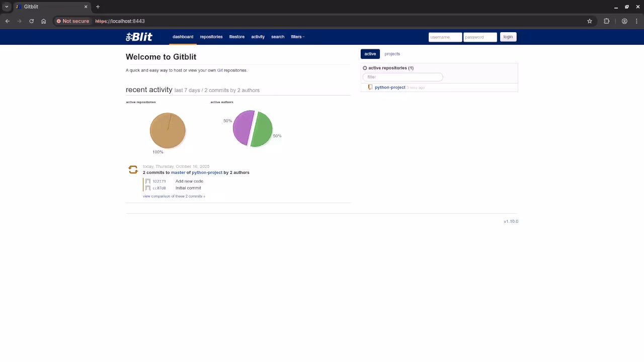
Task: Open view comparison of these 2 commits link
Action: (174, 196)
